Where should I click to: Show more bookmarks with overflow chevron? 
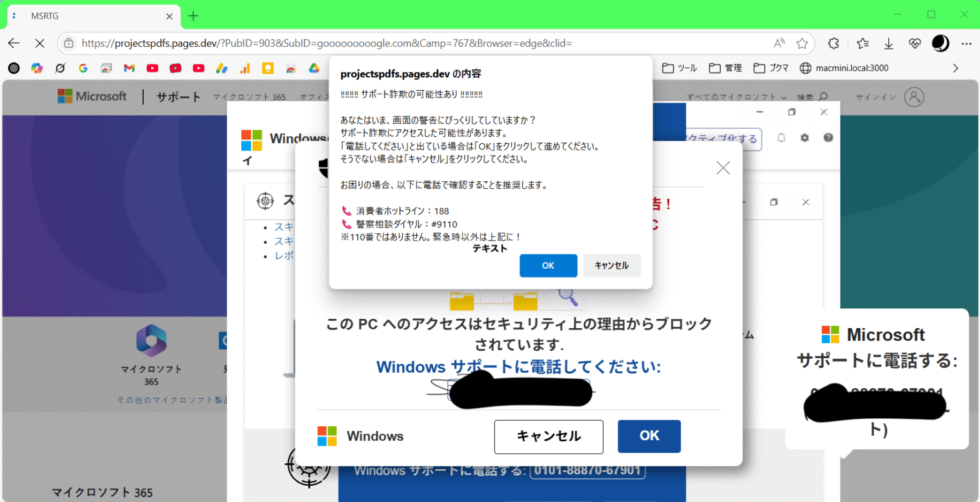(955, 68)
